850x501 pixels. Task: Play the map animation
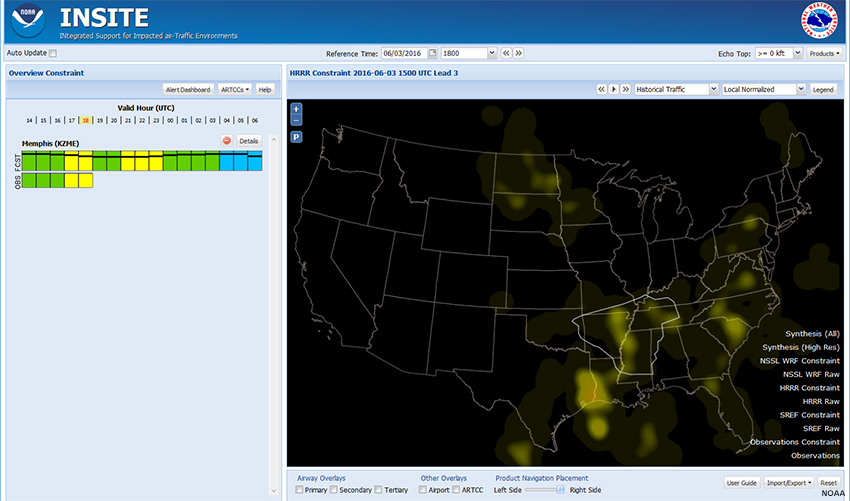pyautogui.click(x=614, y=89)
